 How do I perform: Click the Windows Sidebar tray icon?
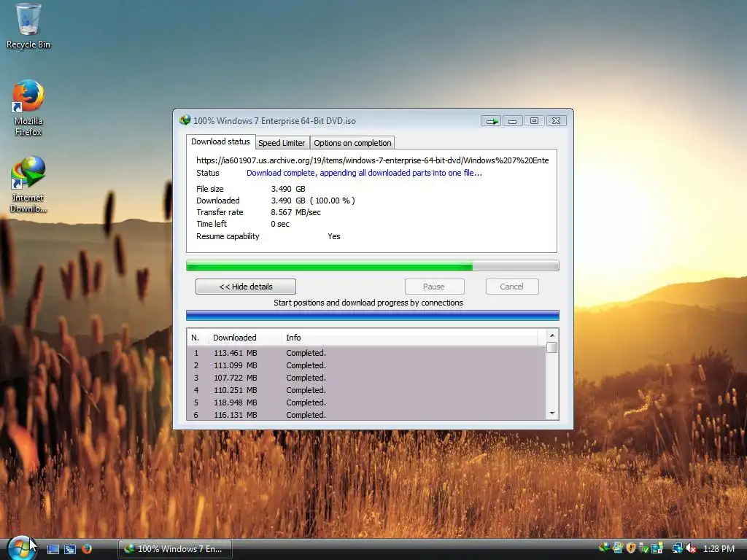pos(618,548)
